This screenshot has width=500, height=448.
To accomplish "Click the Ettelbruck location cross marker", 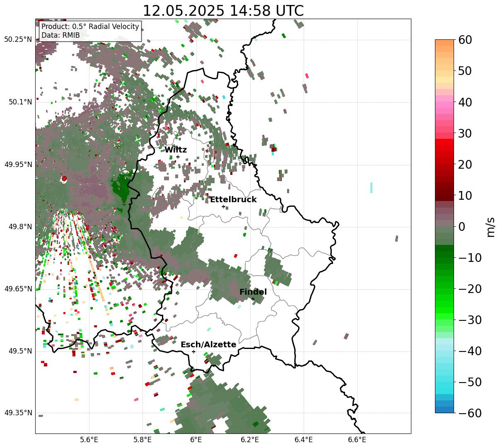I will point(223,206).
